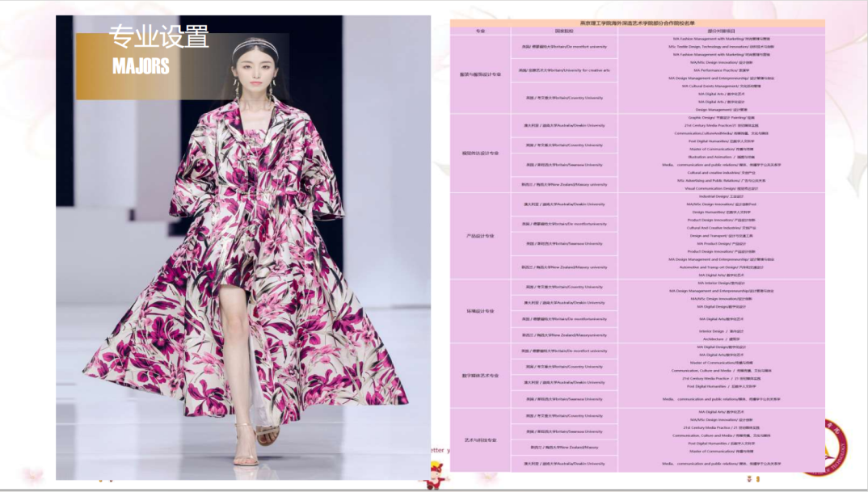868x492 pixels.
Task: Click the Architecture / 建筑学 line
Action: pyautogui.click(x=721, y=339)
